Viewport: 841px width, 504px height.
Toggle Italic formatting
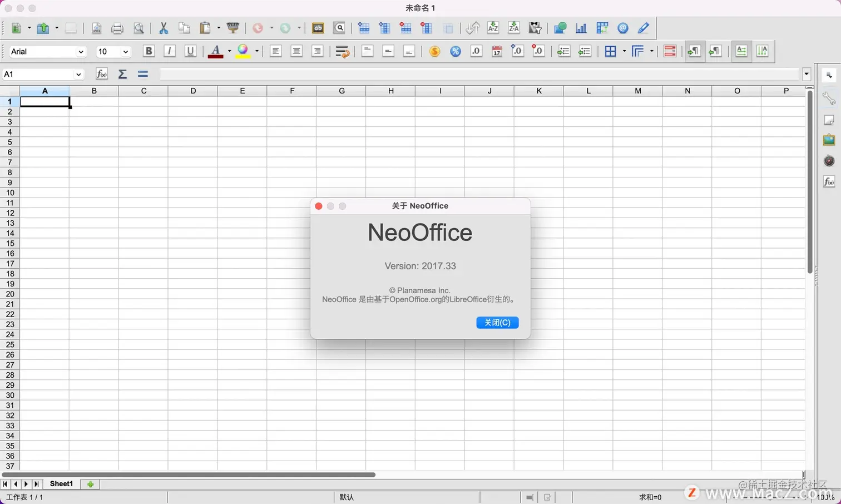click(x=170, y=51)
